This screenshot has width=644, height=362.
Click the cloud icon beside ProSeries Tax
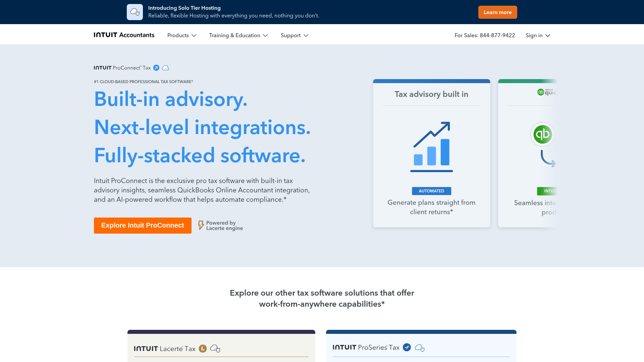[x=420, y=348]
